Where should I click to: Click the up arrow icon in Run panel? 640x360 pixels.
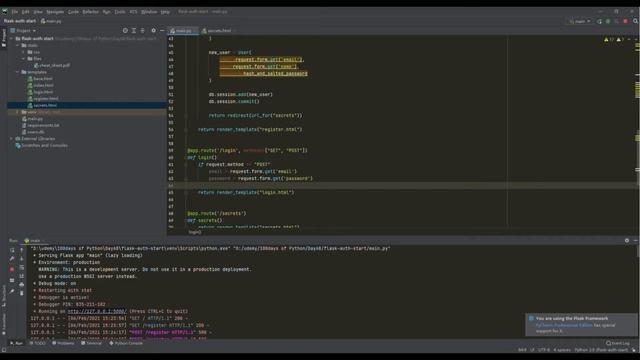22,250
